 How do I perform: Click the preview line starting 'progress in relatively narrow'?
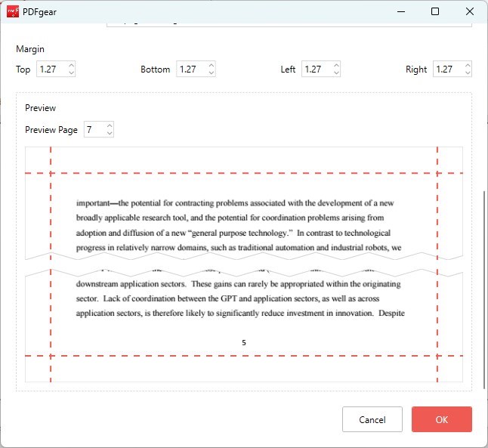(239, 248)
